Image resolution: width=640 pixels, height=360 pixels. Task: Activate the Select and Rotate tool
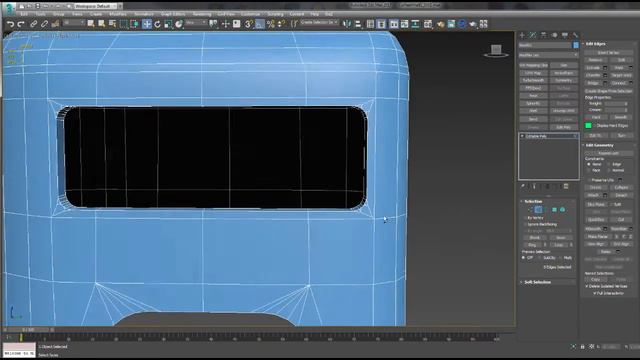click(x=157, y=24)
